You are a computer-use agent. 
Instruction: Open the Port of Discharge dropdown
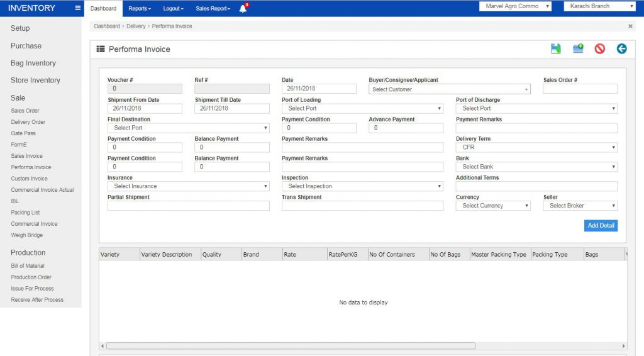pos(536,108)
